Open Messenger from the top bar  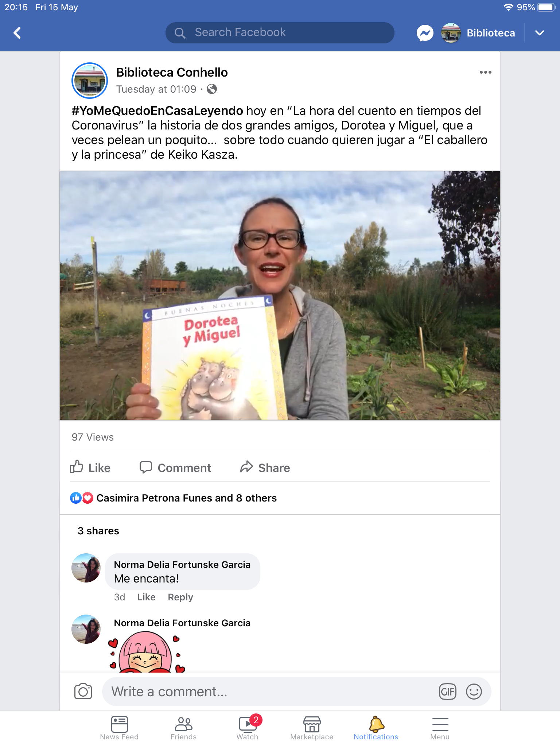pos(425,33)
